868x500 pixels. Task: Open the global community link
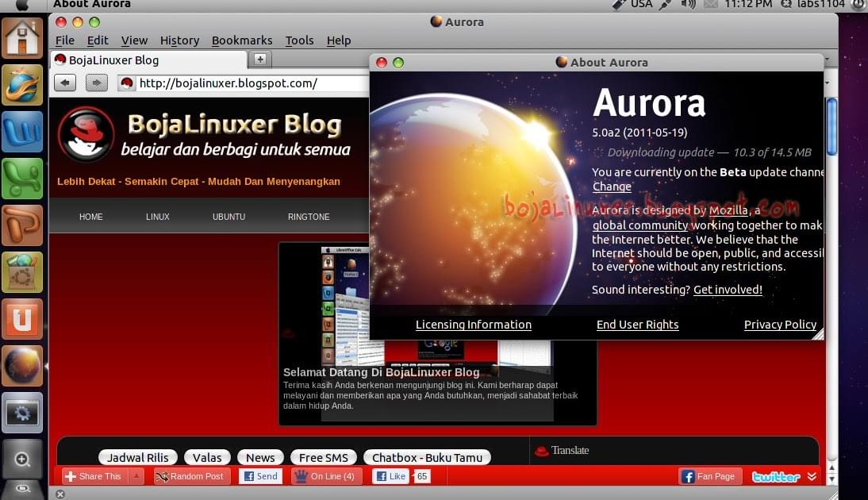click(x=640, y=225)
